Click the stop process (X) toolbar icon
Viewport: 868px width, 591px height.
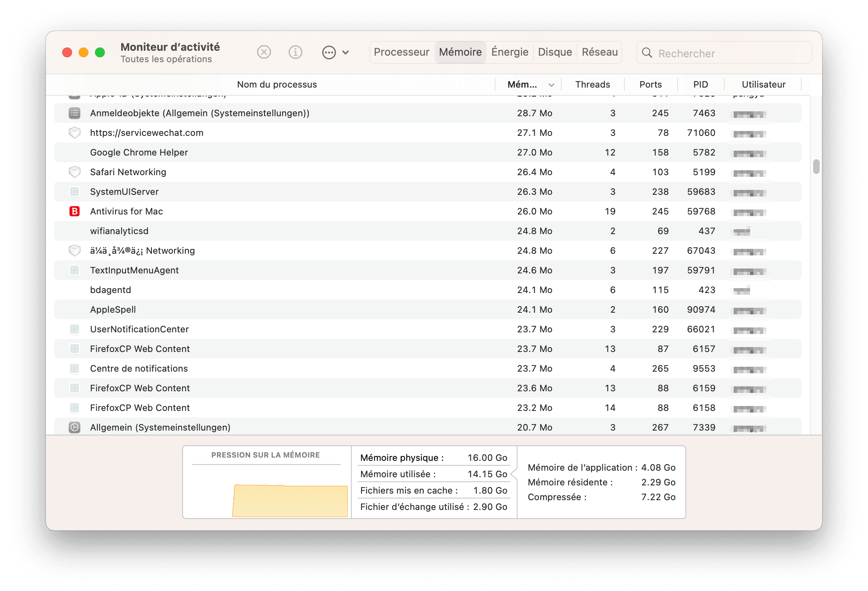coord(264,52)
